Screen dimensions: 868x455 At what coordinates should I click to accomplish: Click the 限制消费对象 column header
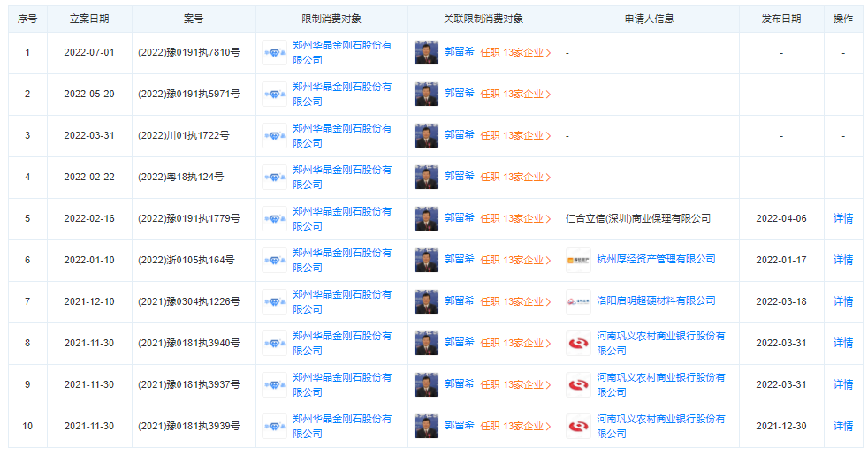pos(331,19)
